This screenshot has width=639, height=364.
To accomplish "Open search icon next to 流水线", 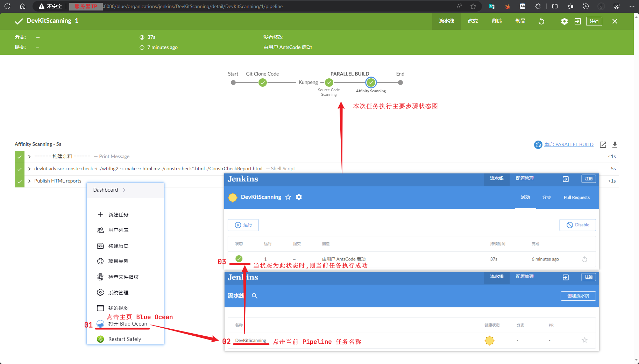I will coord(255,296).
